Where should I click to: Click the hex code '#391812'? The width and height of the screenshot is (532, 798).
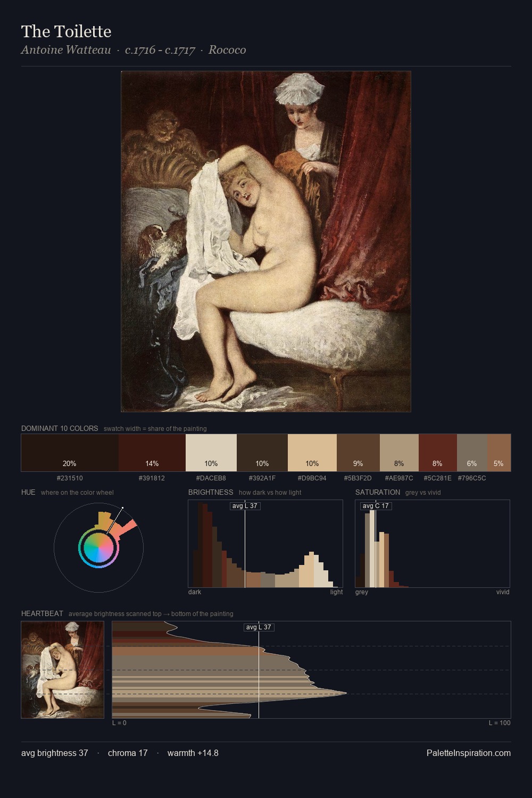click(x=152, y=478)
